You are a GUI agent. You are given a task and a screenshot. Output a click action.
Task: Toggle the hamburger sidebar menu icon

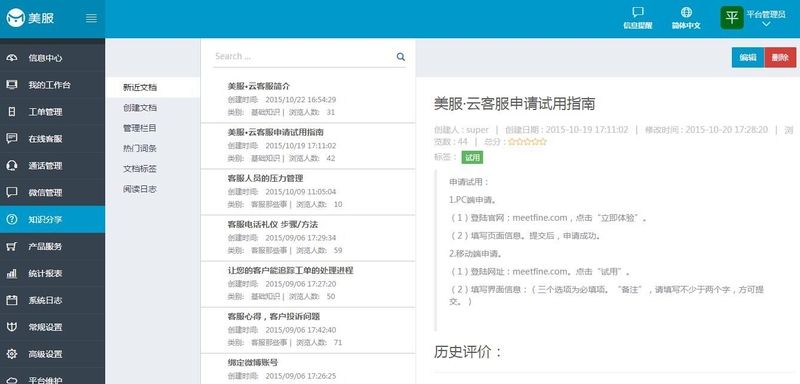(91, 18)
